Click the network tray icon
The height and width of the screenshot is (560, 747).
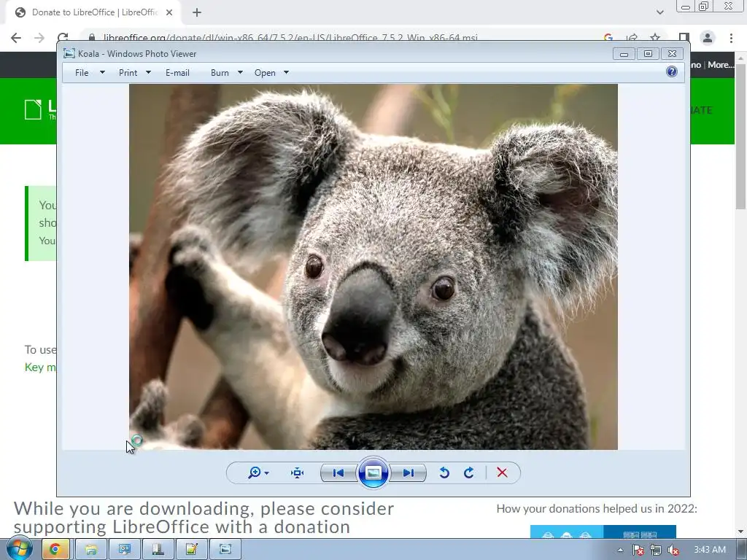coord(656,550)
